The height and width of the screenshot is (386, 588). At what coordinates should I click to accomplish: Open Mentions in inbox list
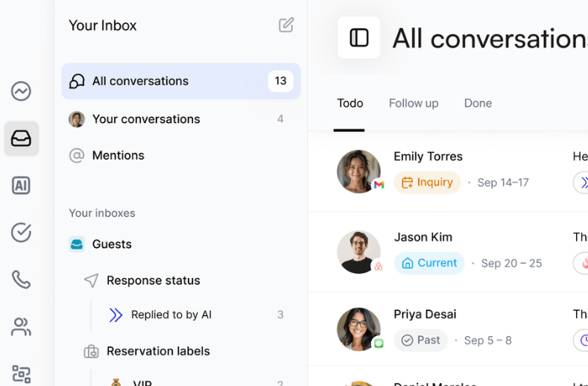point(181,155)
